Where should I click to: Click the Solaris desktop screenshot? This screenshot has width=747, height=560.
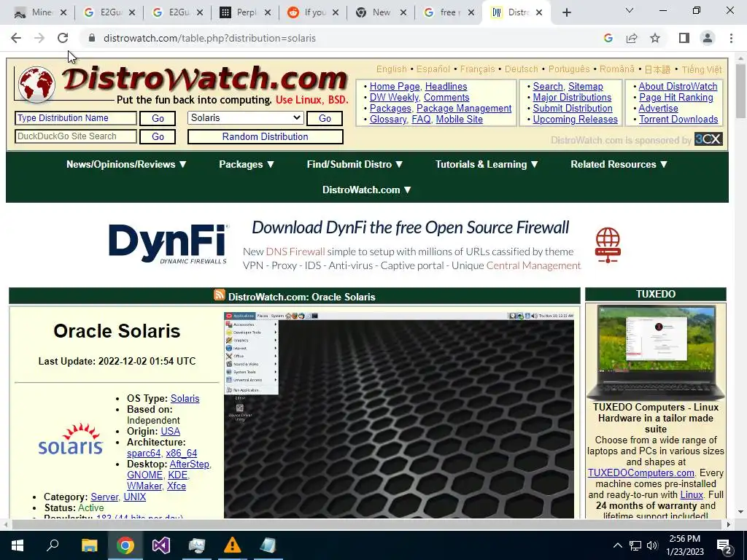click(399, 415)
